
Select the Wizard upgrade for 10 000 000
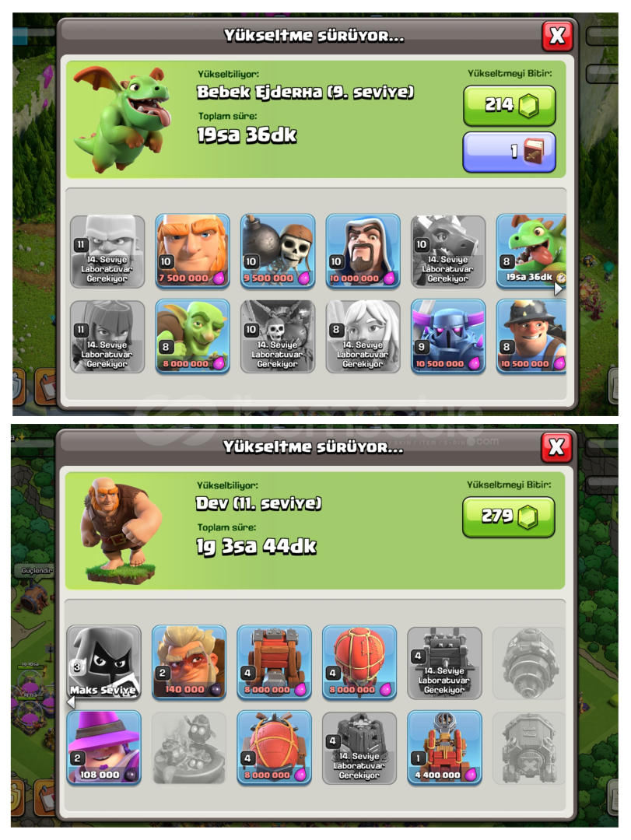[363, 252]
